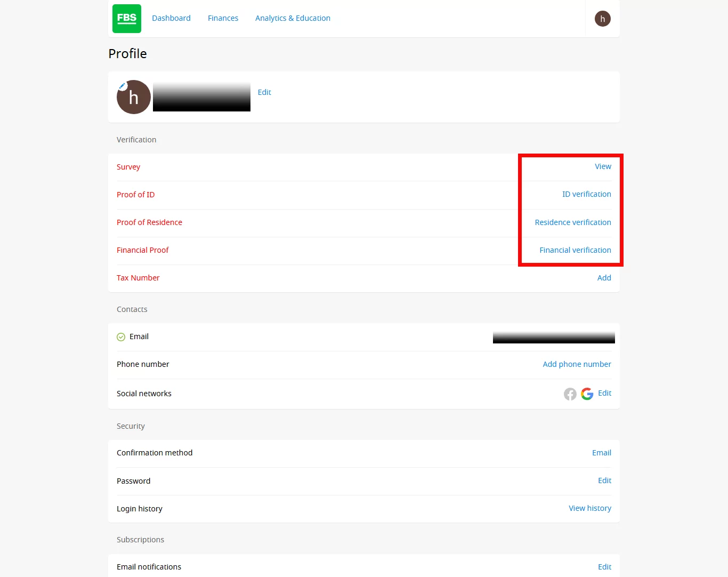Open the ID verification link

(587, 194)
